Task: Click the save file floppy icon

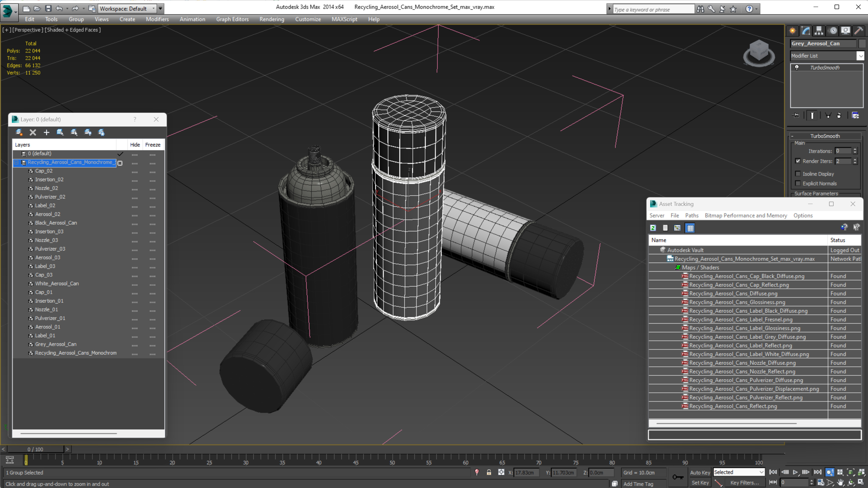Action: [48, 9]
